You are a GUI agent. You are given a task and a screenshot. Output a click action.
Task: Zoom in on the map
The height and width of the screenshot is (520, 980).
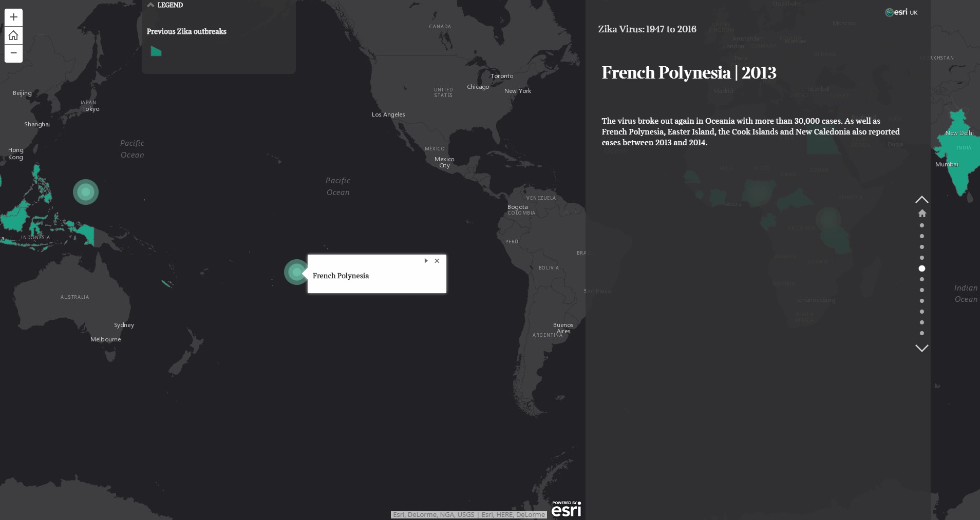[13, 17]
